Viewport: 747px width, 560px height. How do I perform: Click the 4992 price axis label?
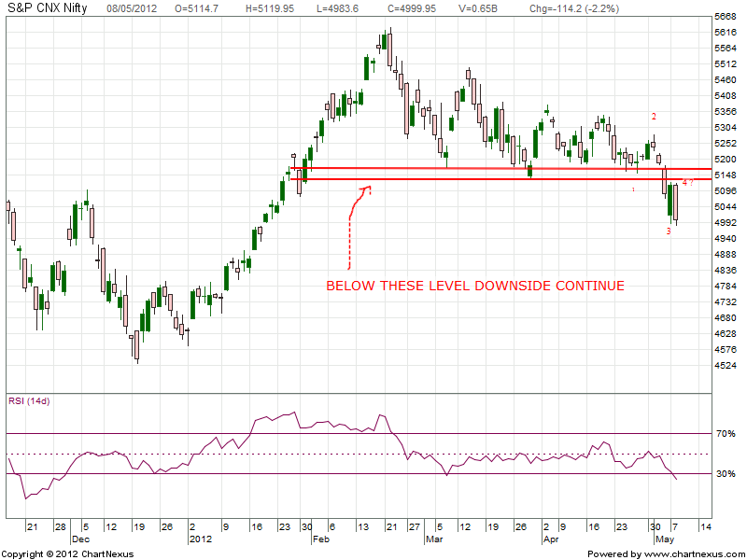pos(726,222)
